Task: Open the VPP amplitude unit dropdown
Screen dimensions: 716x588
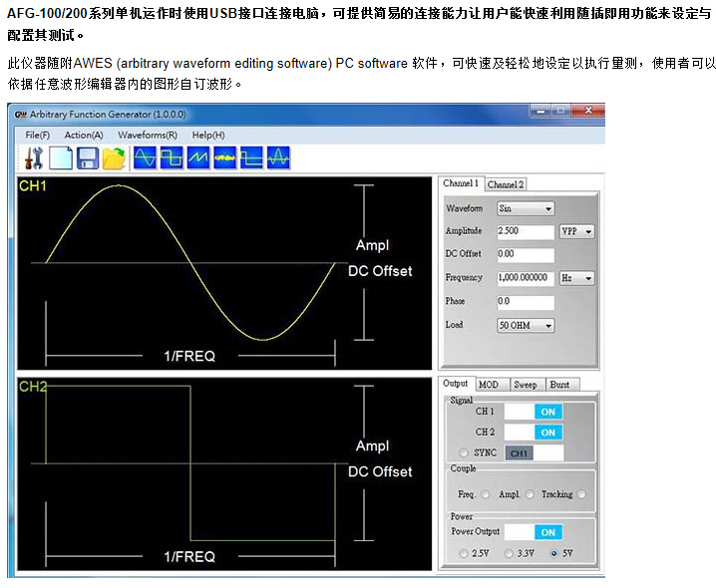Action: point(576,231)
